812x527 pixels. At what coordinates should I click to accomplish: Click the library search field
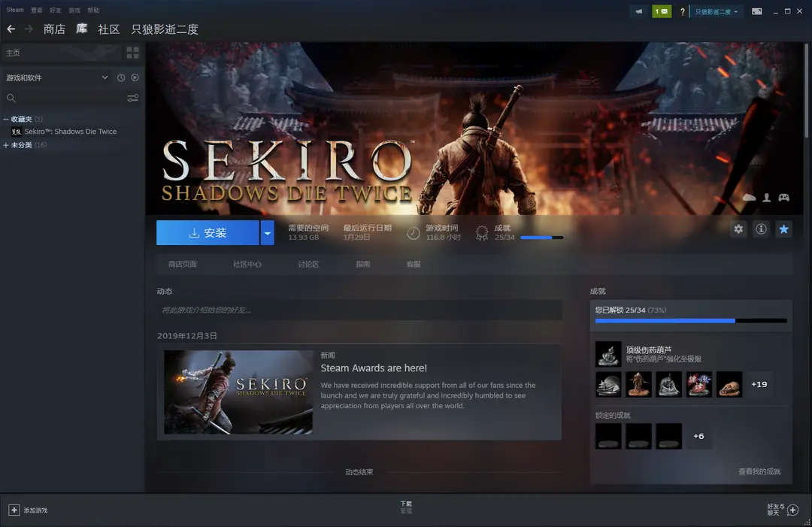(71, 98)
